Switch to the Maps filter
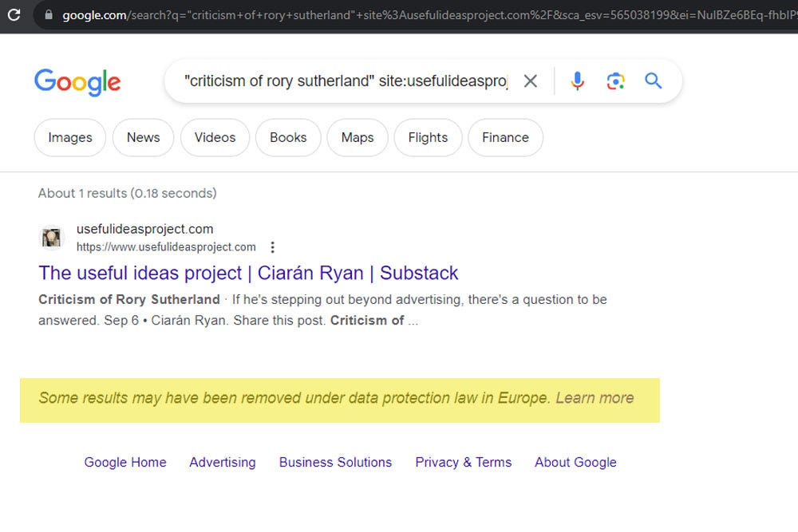798x532 pixels. pos(358,137)
